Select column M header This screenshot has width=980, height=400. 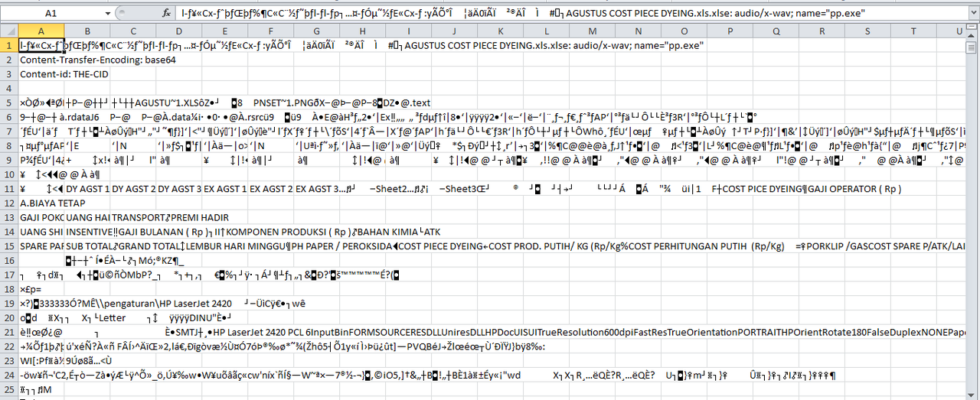click(x=592, y=31)
